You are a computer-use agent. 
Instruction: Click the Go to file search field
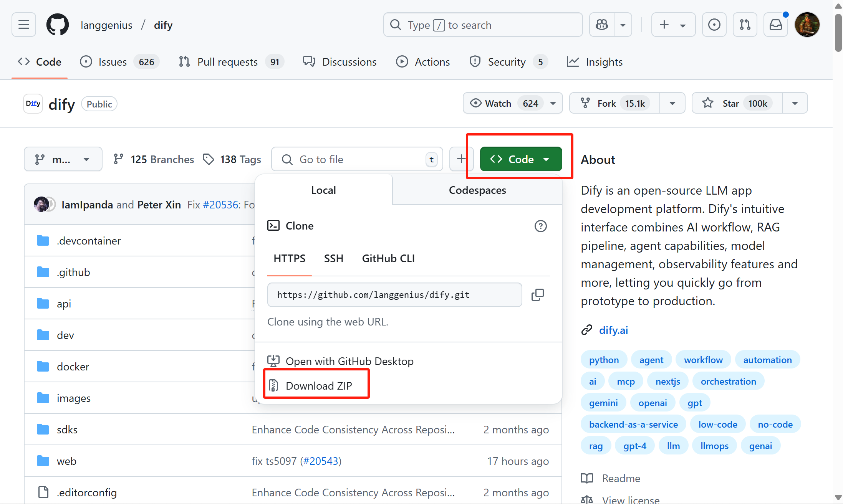(x=357, y=159)
